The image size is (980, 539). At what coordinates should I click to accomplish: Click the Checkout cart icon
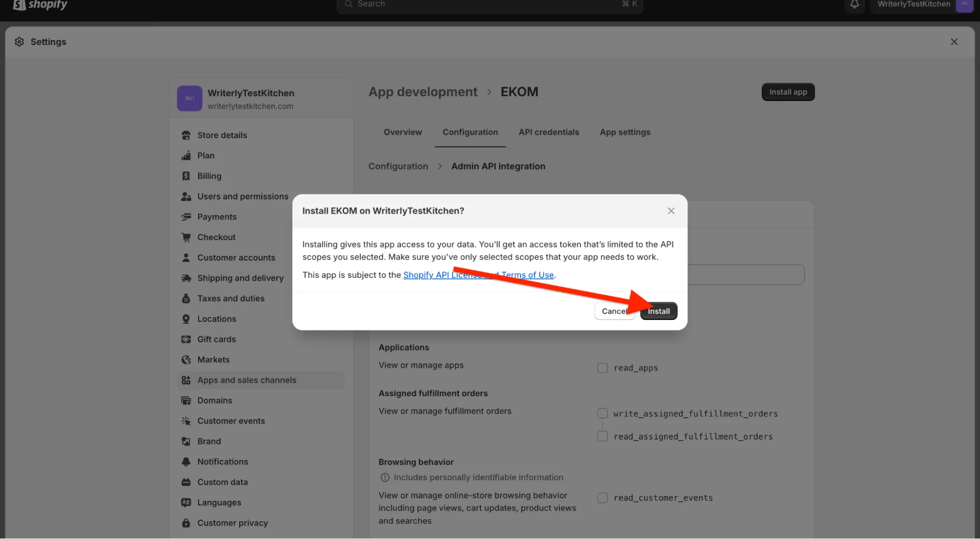tap(186, 237)
